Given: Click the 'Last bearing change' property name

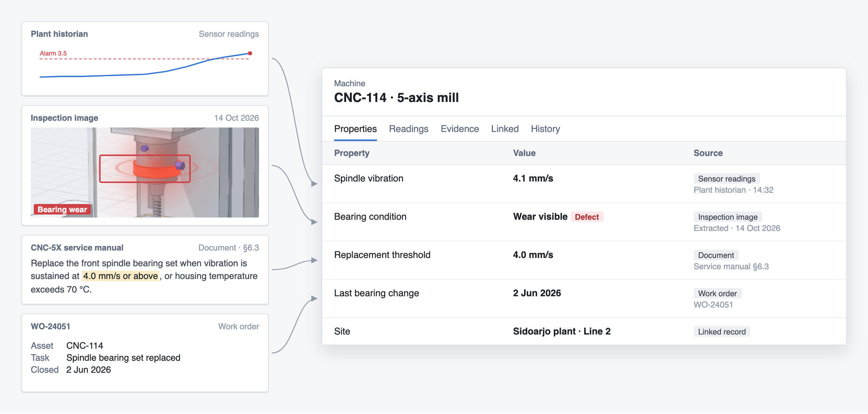Looking at the screenshot, I should [x=377, y=293].
